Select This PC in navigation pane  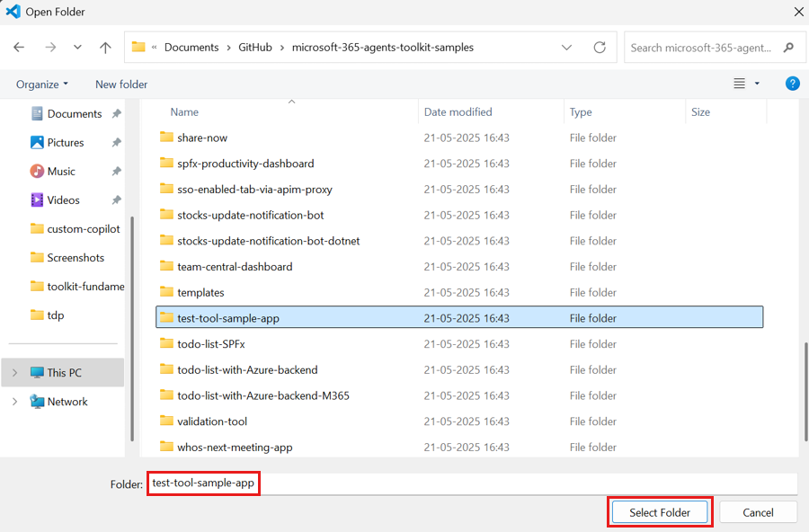pos(64,373)
